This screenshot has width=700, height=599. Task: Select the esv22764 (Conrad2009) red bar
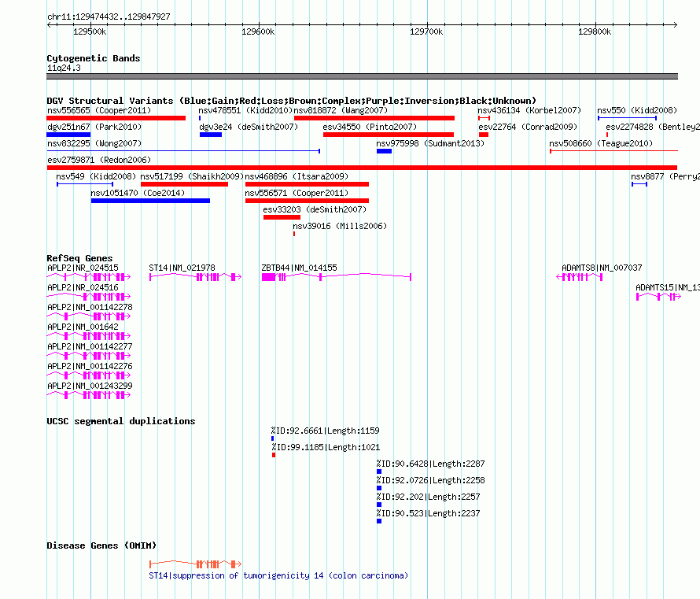[484, 135]
